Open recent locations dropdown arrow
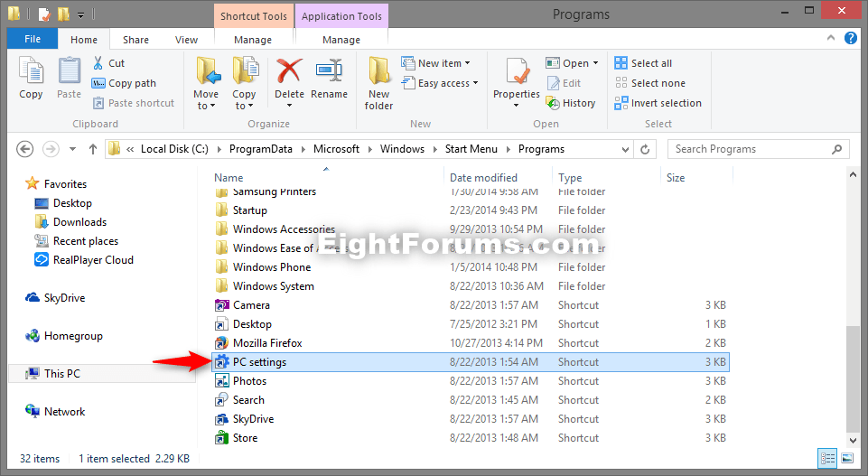Viewport: 868px width, 476px height. point(72,149)
